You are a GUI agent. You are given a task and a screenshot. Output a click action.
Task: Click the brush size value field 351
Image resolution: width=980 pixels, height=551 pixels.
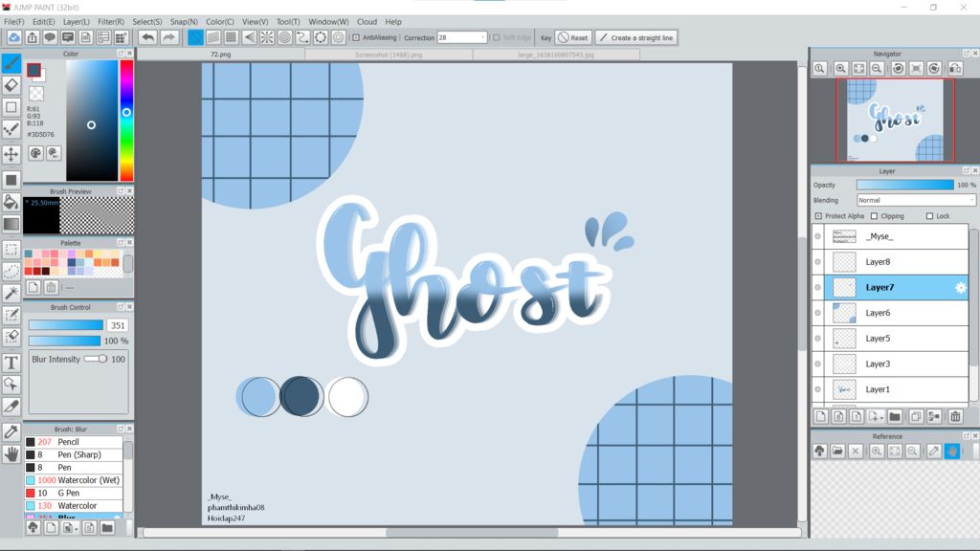click(x=118, y=325)
